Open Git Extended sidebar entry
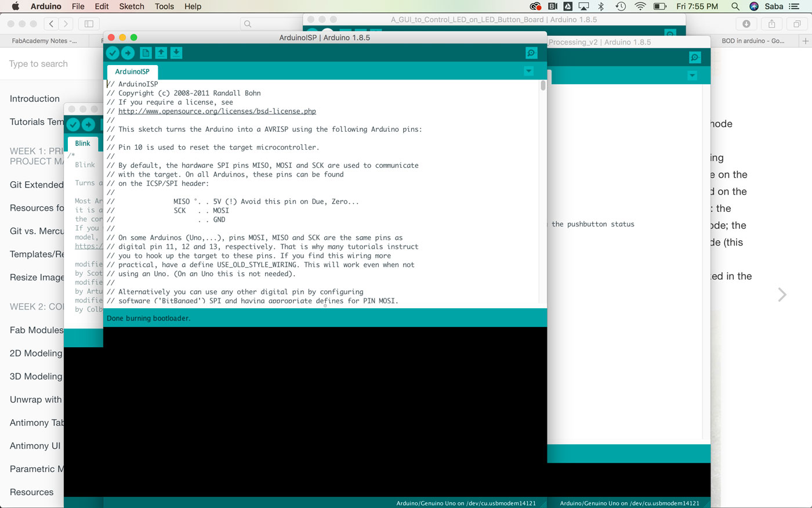 pos(37,185)
